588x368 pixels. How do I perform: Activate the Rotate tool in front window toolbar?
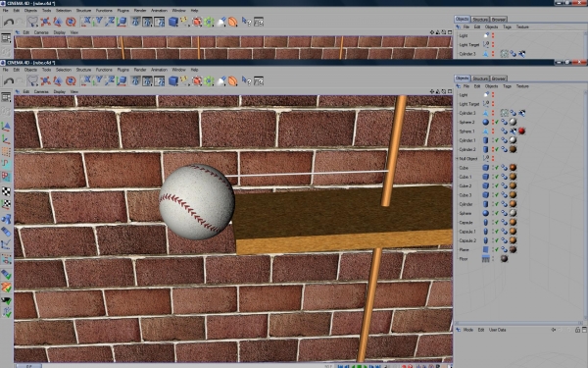coord(71,80)
